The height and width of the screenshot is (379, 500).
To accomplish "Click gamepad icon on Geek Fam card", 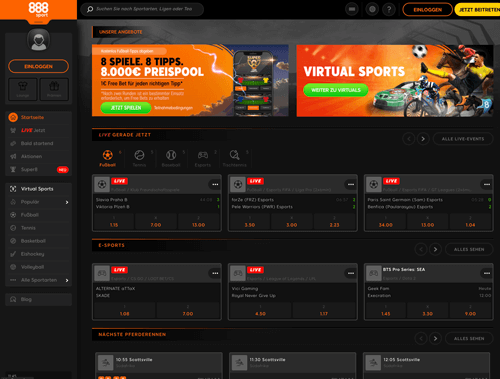I will (x=374, y=273).
